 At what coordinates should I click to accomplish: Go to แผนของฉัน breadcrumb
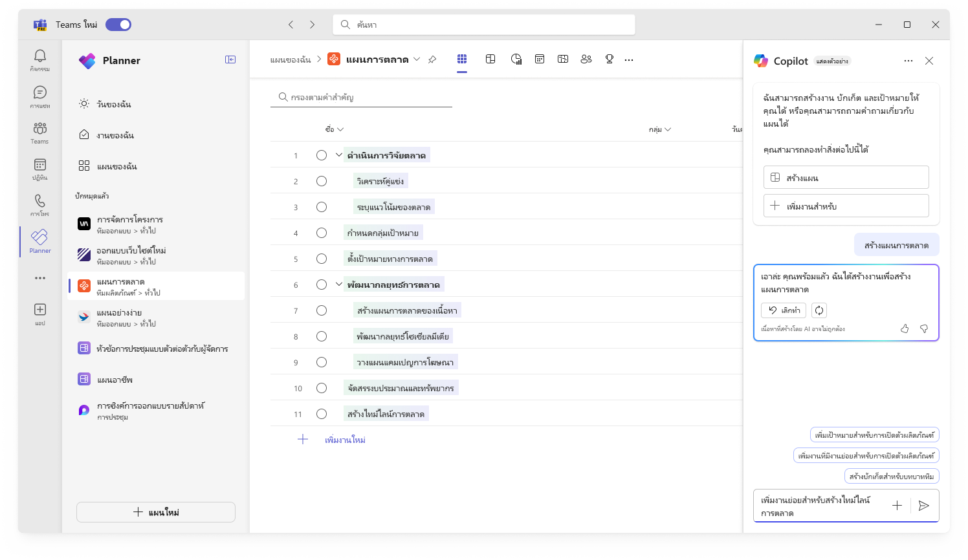[291, 59]
